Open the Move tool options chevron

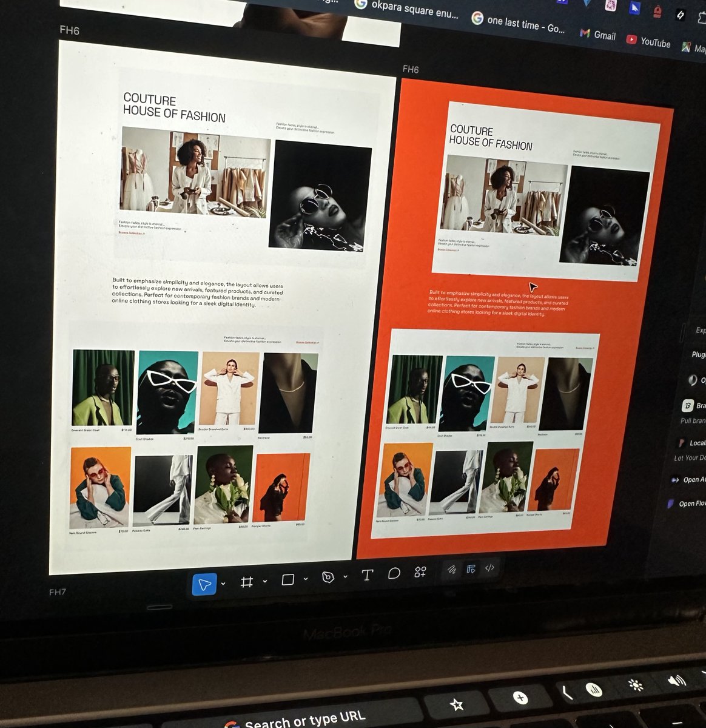pyautogui.click(x=223, y=584)
